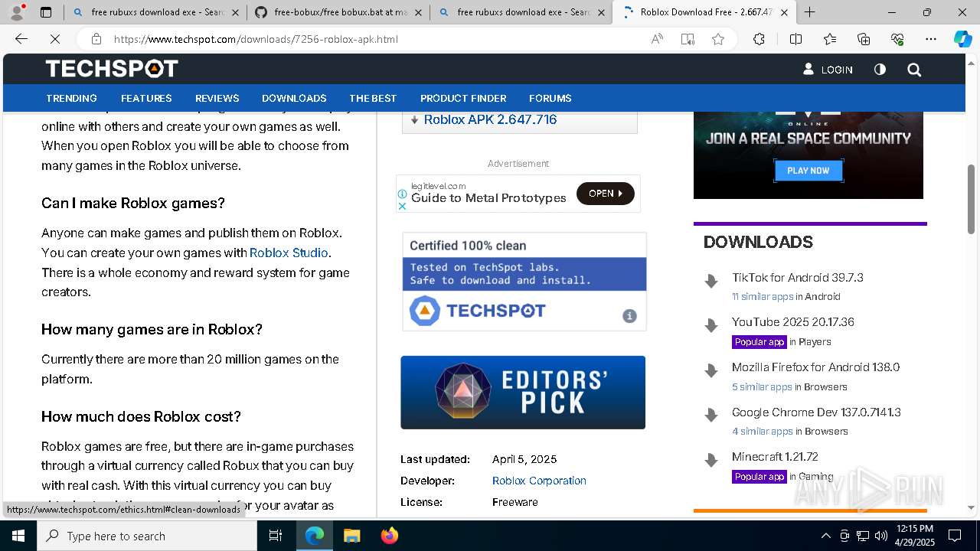
Task: Open browser Extensions icon
Action: point(759,39)
